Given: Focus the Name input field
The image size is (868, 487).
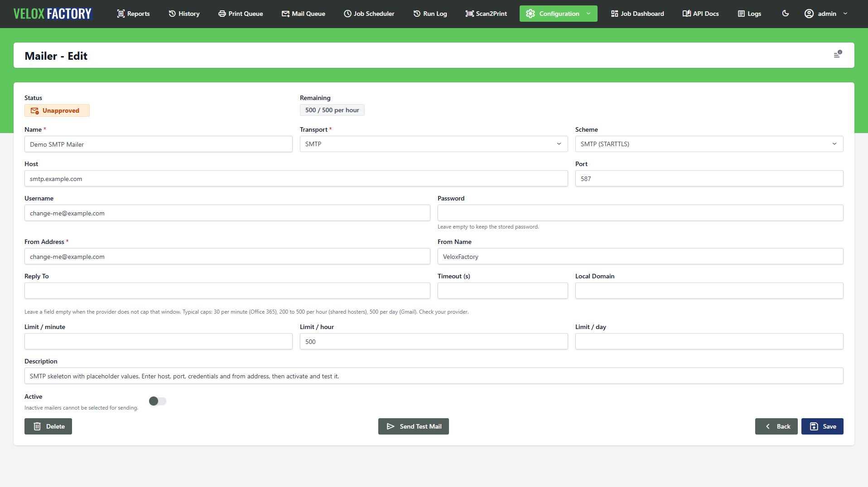Looking at the screenshot, I should tap(159, 144).
